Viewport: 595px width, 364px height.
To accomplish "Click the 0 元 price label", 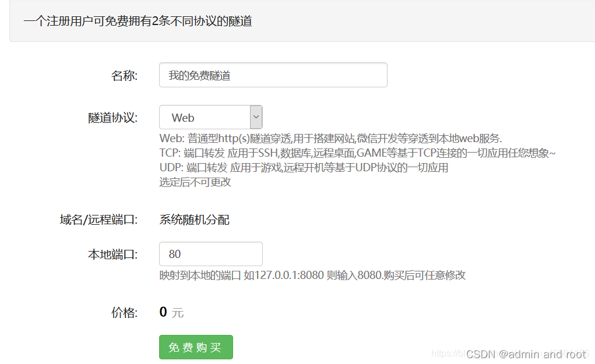I will point(171,312).
